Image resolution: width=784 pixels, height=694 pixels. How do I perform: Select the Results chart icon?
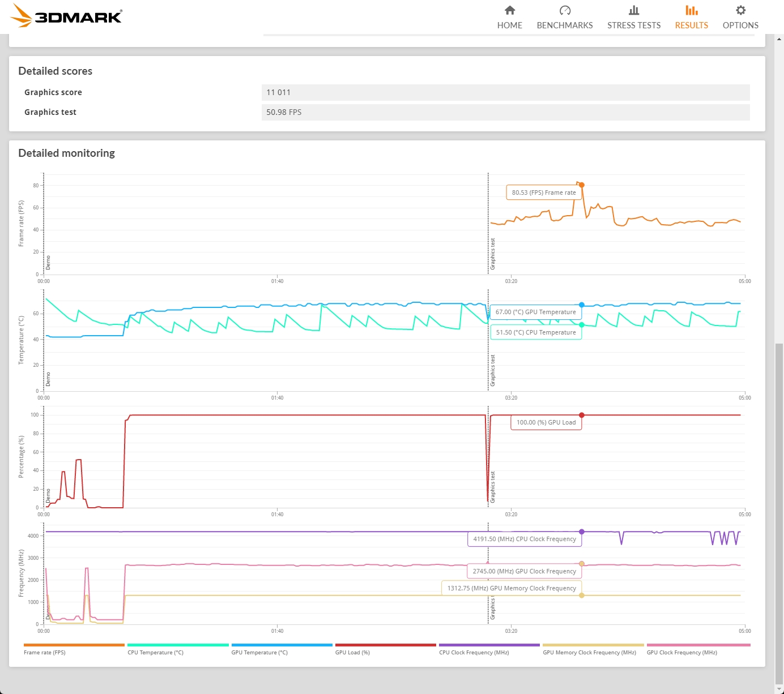coord(691,10)
